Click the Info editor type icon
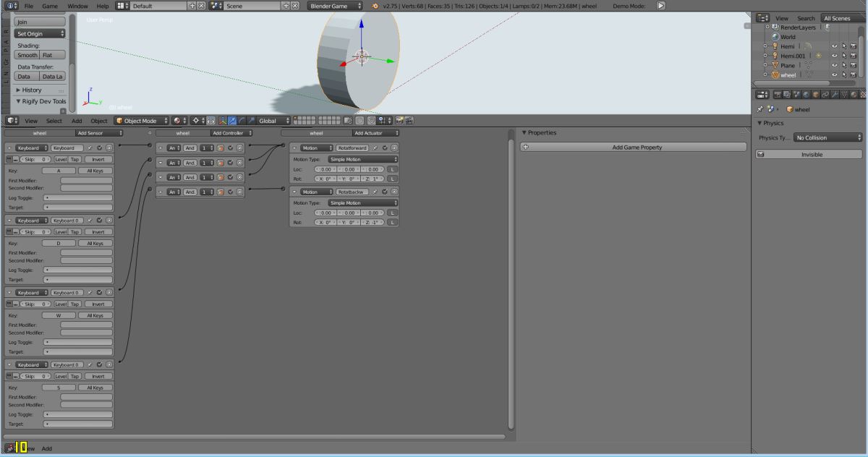 click(12, 5)
